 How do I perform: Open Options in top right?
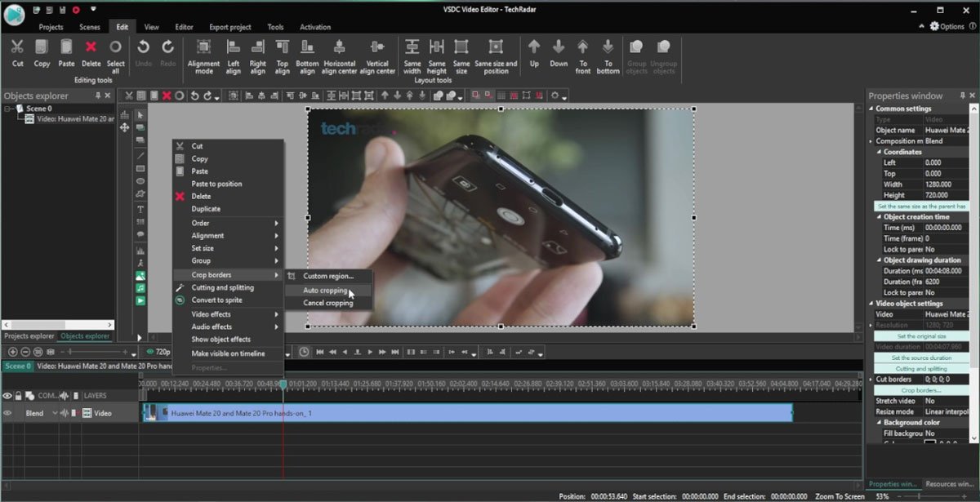click(x=947, y=26)
